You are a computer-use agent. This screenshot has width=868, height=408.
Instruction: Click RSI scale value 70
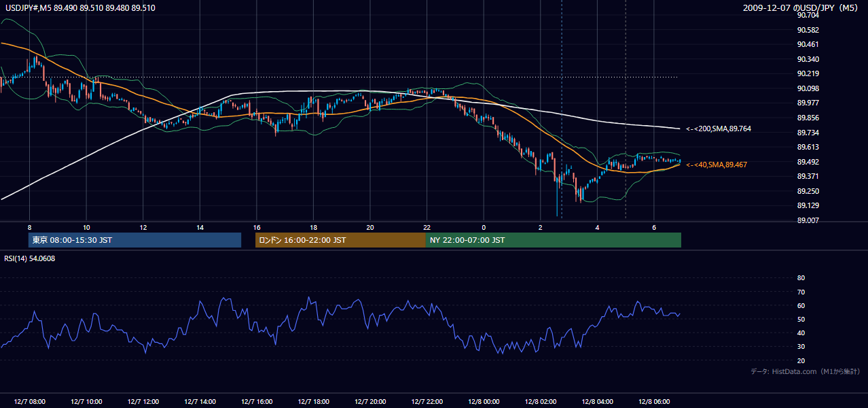click(801, 292)
